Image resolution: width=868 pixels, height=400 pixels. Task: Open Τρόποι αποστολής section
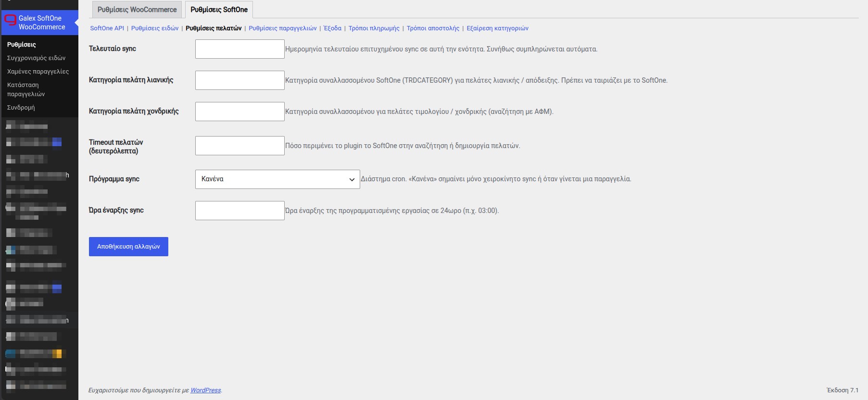coord(433,28)
